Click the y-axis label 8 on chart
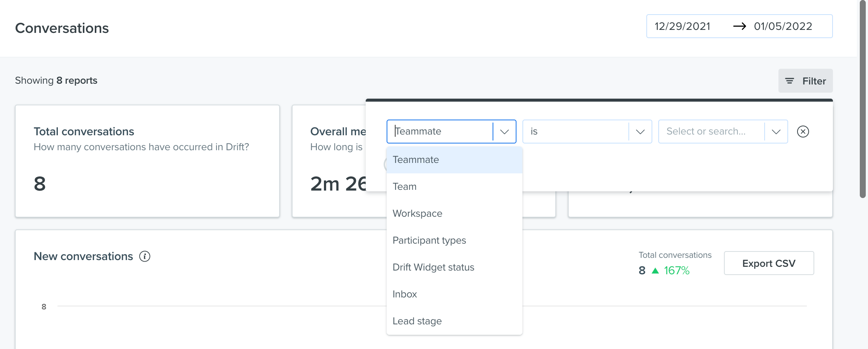The image size is (868, 349). [x=44, y=307]
